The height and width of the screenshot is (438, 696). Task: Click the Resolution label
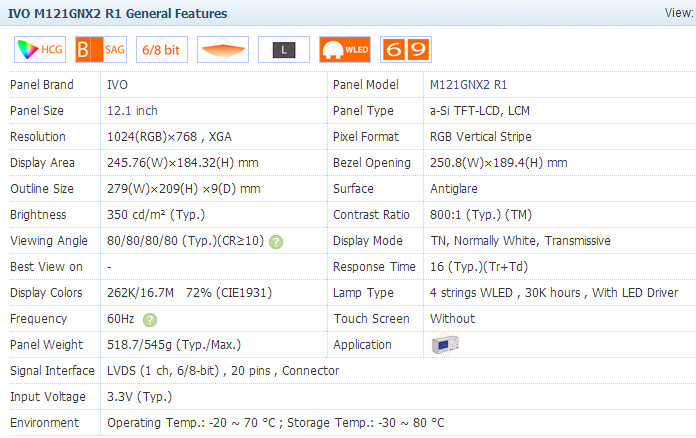tap(38, 137)
